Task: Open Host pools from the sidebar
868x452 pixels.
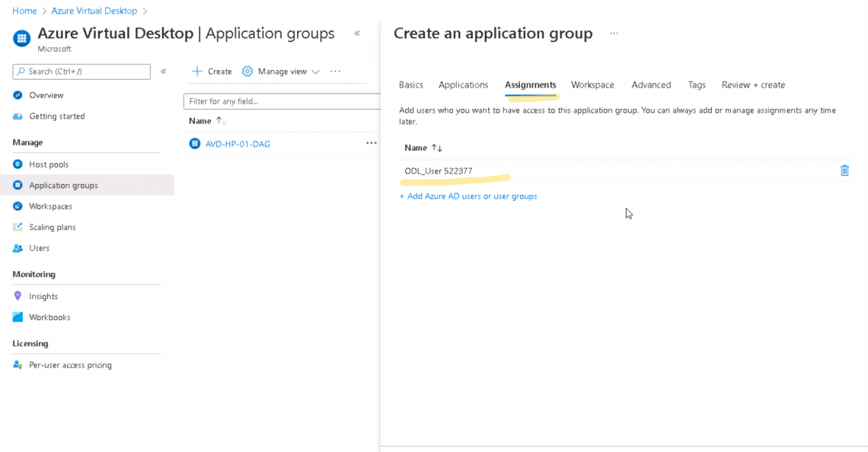Action: 50,164
